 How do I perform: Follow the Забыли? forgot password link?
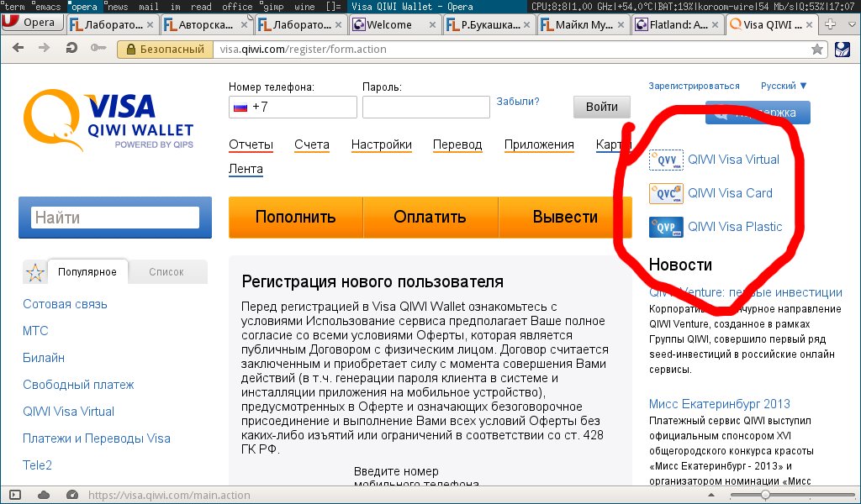(x=518, y=102)
